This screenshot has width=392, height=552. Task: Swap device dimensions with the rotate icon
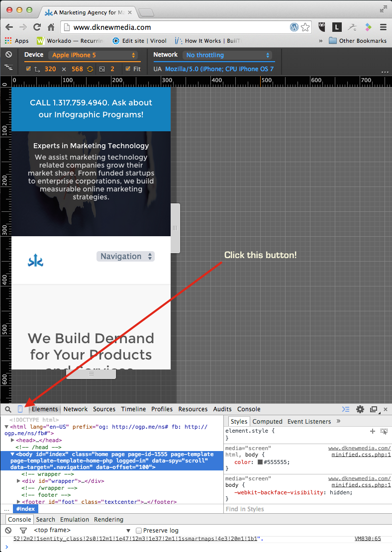90,69
